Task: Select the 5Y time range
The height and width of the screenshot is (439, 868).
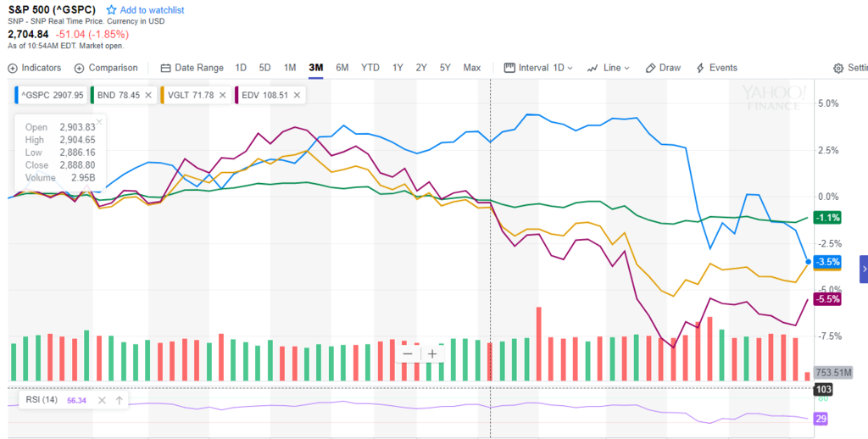Action: pos(445,68)
